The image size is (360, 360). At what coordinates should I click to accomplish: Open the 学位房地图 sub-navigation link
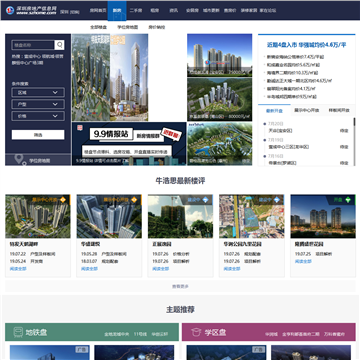click(x=128, y=27)
